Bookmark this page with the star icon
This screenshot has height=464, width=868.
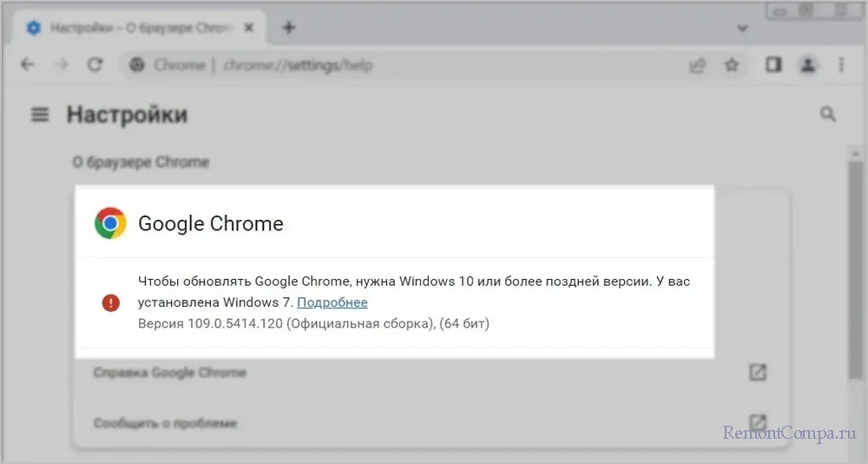coord(732,65)
